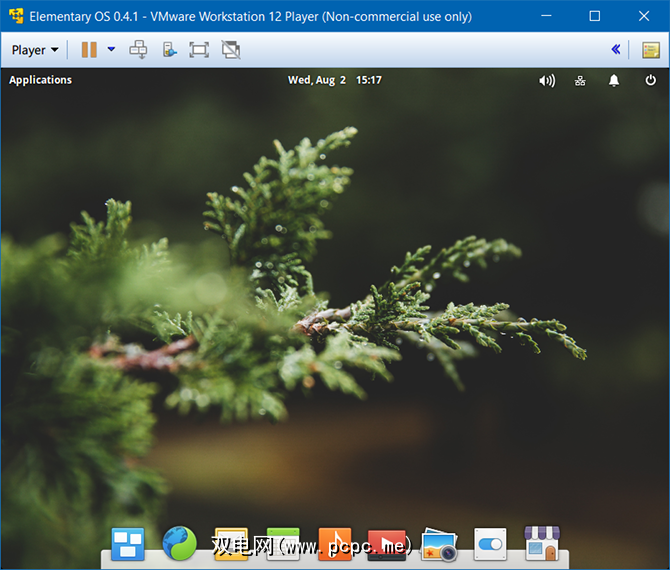Launch the Music app from the dock
Screen dimensions: 670x570
(x=335, y=544)
